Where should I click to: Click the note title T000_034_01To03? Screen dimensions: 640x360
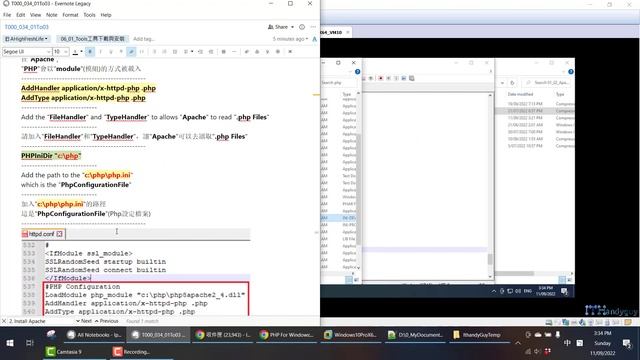[27, 27]
